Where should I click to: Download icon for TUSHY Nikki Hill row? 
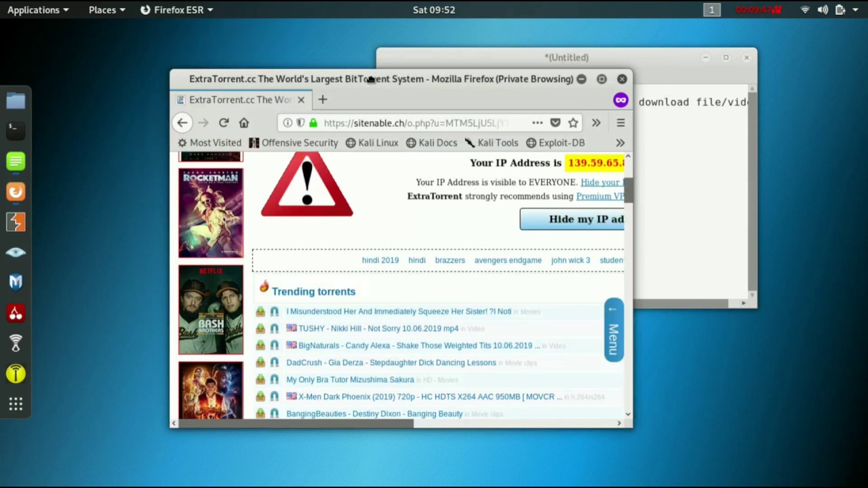[x=260, y=329]
